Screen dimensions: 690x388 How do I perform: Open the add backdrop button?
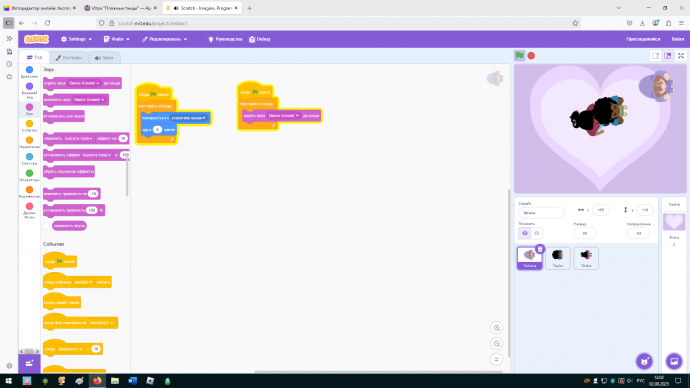point(674,362)
